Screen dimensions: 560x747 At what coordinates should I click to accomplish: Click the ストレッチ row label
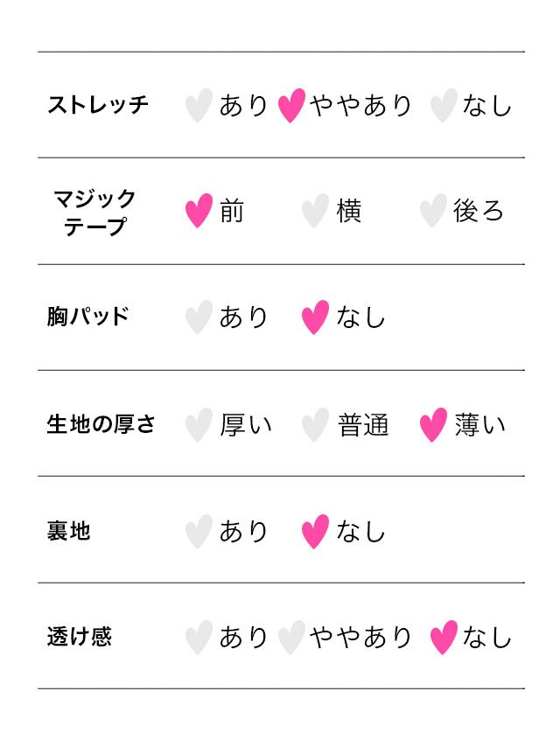coord(98,105)
